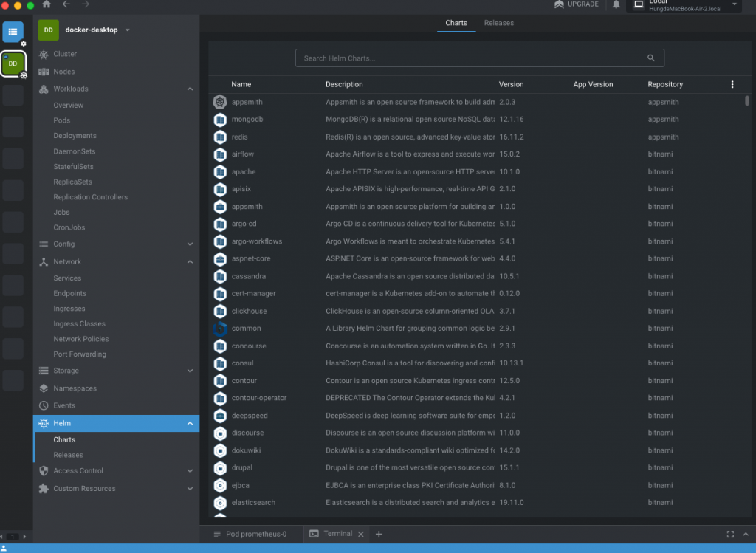
Task: Go to next hotbar page arrow
Action: pyautogui.click(x=24, y=537)
